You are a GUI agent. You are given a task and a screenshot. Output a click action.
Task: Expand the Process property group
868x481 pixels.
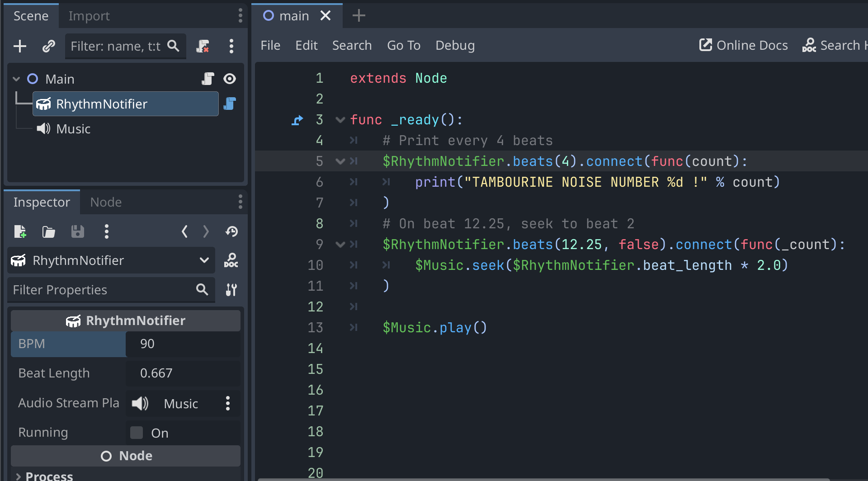[x=44, y=476]
